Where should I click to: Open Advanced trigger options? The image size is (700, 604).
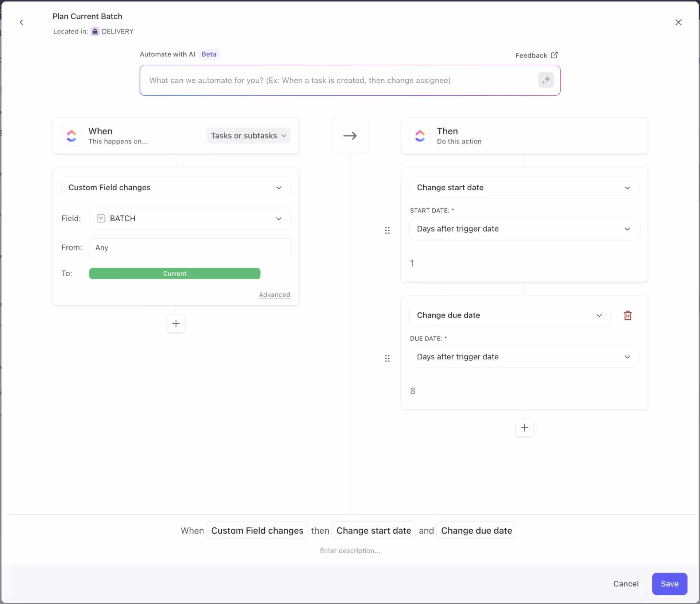click(275, 295)
